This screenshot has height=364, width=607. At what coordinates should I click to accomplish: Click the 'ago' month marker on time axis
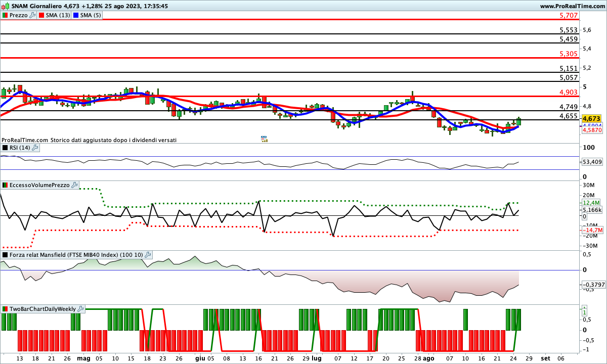click(x=428, y=358)
